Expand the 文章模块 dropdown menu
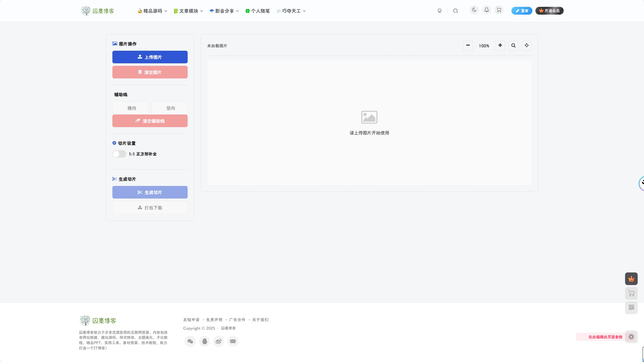 click(x=189, y=11)
